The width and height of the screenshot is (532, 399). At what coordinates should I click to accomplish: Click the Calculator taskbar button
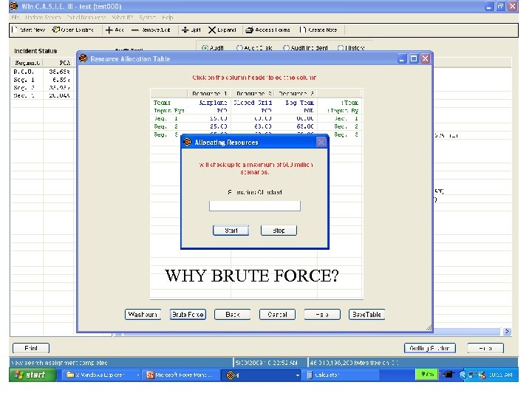342,375
